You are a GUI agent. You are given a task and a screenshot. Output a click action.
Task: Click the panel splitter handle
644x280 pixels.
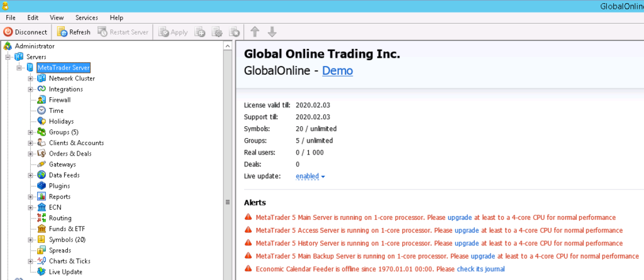[x=228, y=202]
